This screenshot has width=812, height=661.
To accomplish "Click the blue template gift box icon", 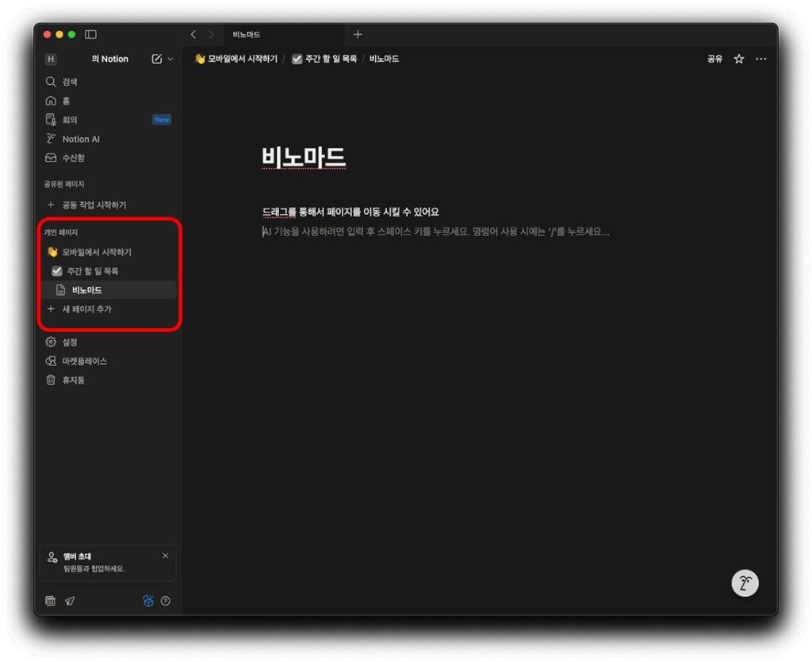I will [x=148, y=601].
